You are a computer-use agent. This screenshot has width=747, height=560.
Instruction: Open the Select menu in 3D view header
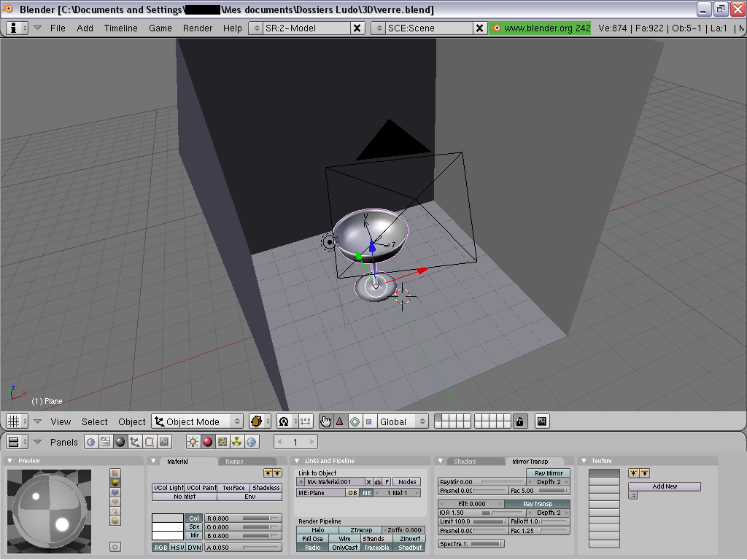pos(94,422)
